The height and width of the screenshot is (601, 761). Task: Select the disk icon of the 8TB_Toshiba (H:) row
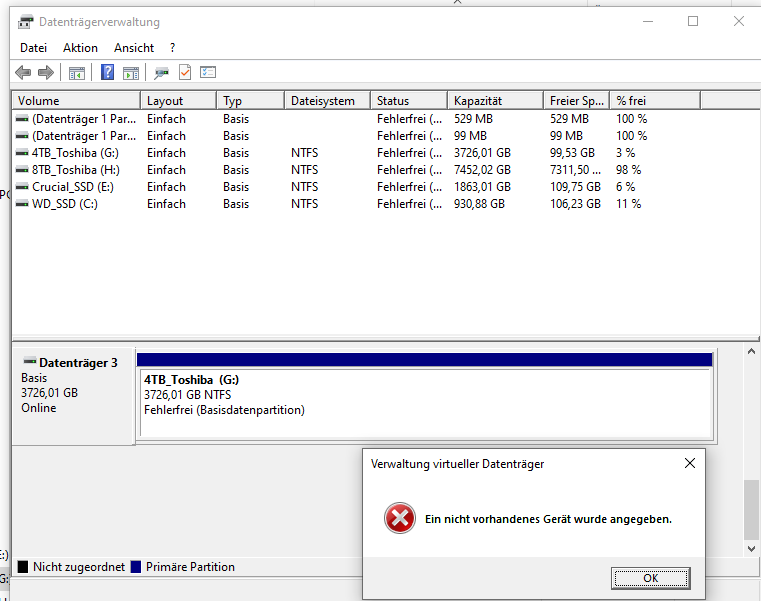(x=22, y=170)
